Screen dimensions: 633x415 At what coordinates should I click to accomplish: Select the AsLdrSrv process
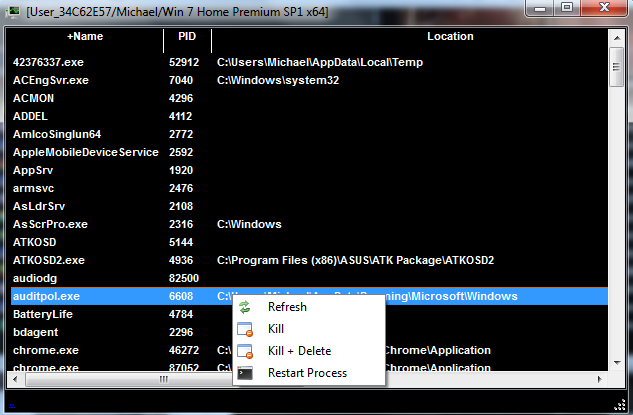(39, 206)
